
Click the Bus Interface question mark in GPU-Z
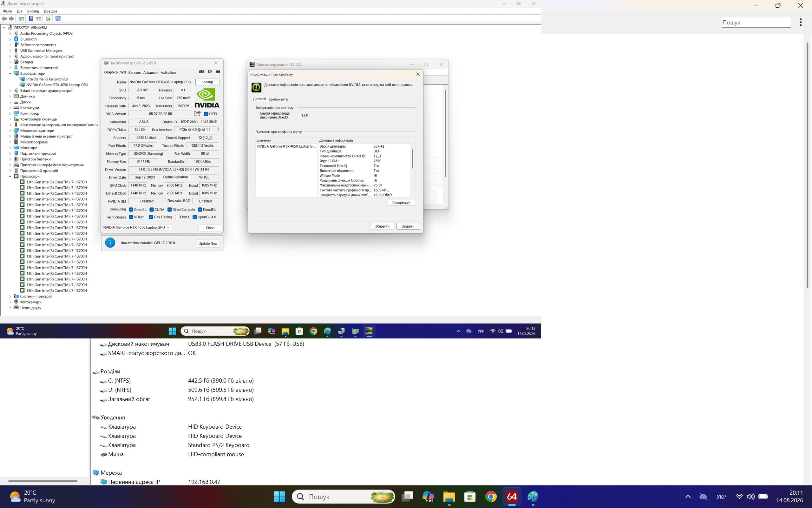coord(218,130)
